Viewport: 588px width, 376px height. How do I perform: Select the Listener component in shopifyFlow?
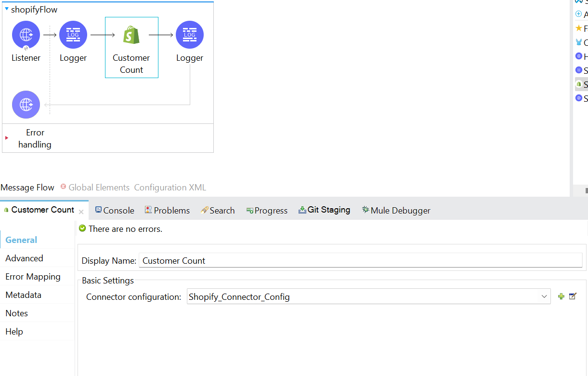[26, 35]
